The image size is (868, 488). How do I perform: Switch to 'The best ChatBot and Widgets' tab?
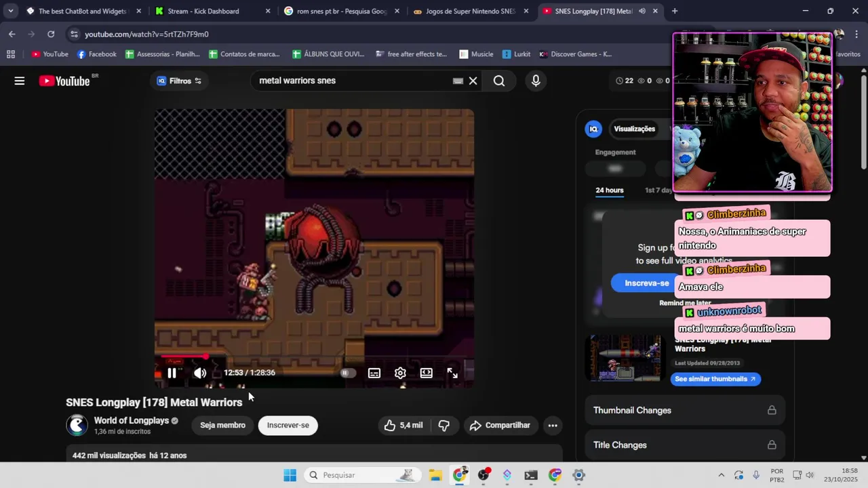[81, 11]
